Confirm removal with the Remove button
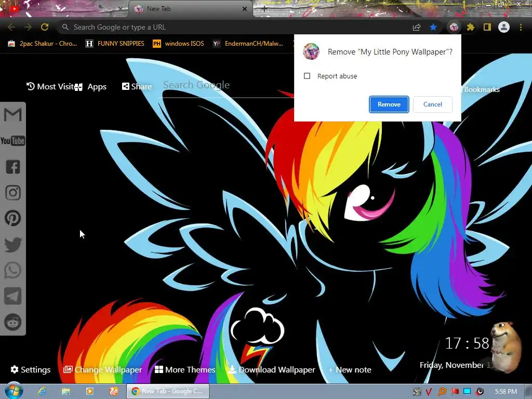The width and height of the screenshot is (532, 399). [389, 104]
